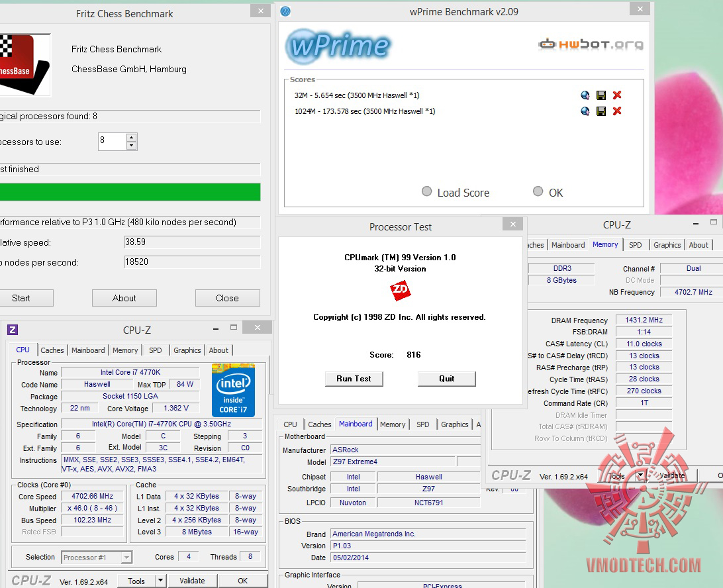Open Mainboard tab in left CPU-Z
Image resolution: width=723 pixels, height=588 pixels.
88,350
